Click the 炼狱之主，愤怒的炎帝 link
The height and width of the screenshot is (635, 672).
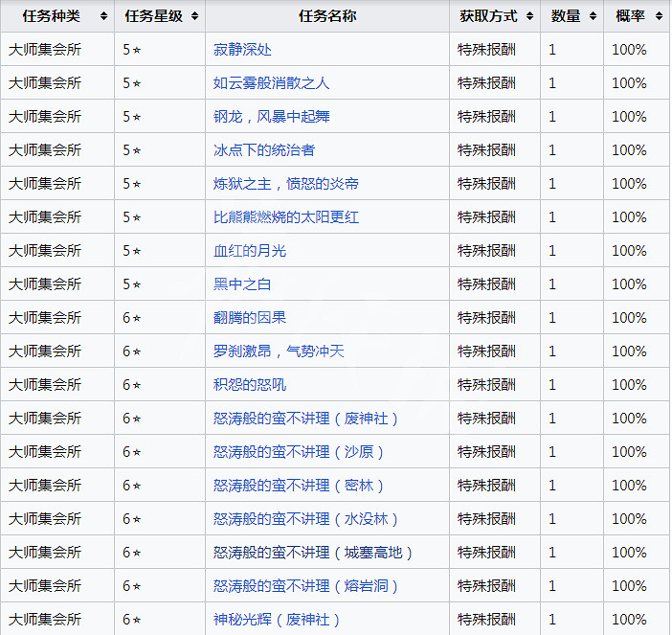285,184
